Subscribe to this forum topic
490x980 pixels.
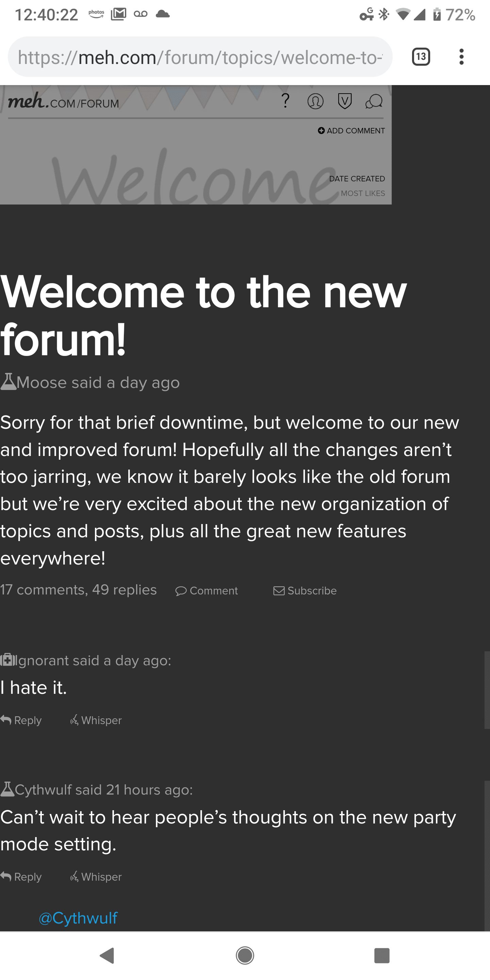[305, 591]
